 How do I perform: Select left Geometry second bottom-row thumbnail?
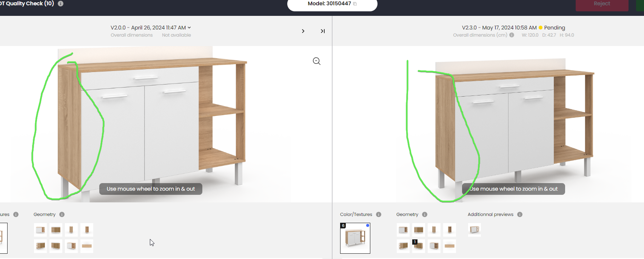point(56,246)
